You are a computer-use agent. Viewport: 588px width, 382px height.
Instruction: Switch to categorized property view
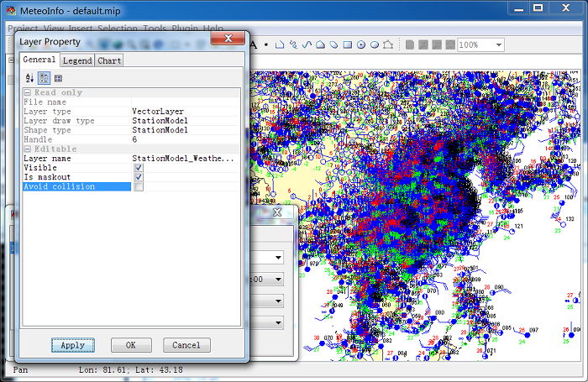point(44,78)
